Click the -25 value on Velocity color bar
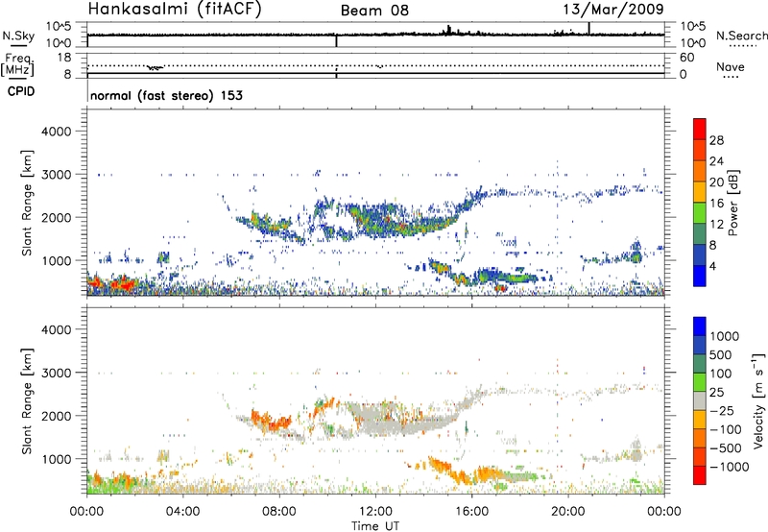This screenshot has width=768, height=532. click(722, 410)
